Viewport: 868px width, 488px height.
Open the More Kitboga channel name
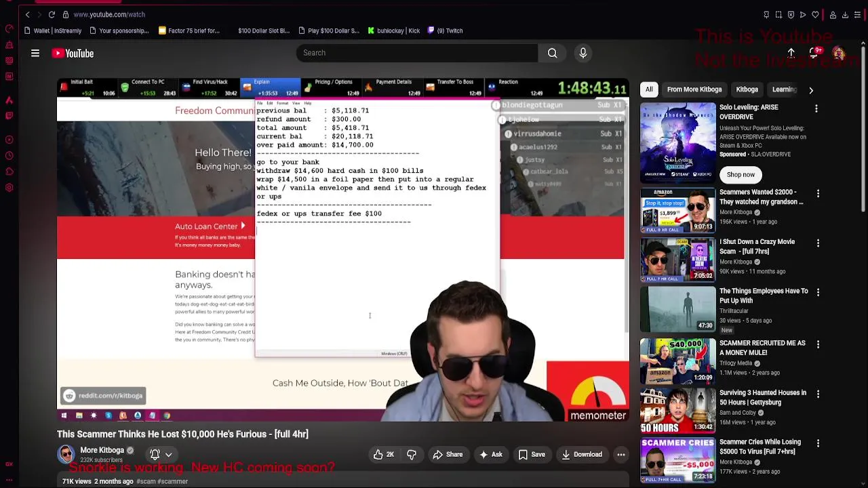tap(102, 450)
